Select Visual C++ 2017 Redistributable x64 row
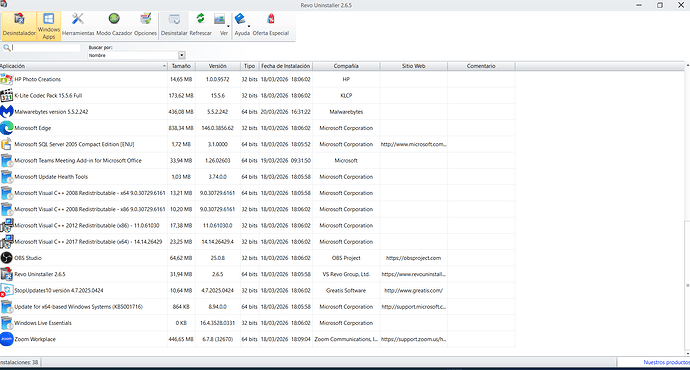The width and height of the screenshot is (690, 370). 257,242
